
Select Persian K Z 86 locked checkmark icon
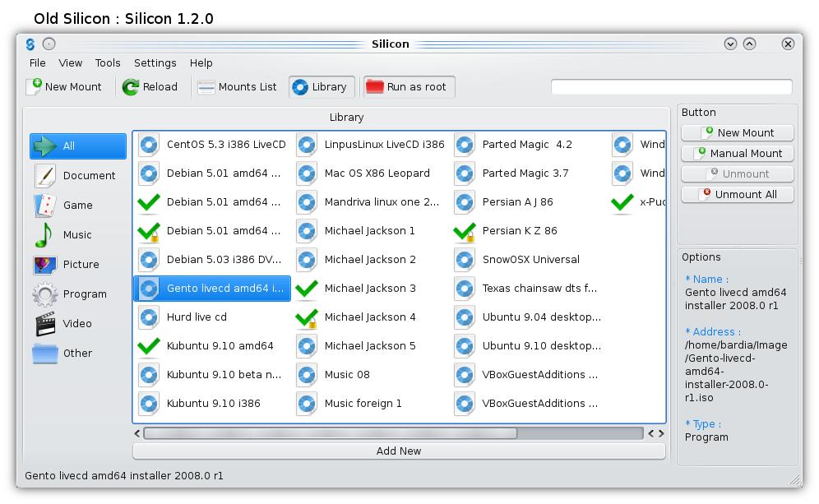click(x=465, y=231)
